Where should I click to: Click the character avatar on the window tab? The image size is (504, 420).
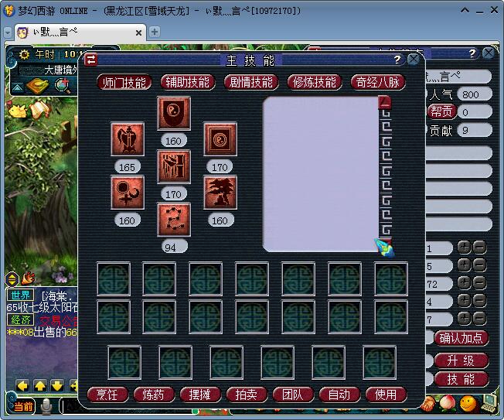(22, 32)
